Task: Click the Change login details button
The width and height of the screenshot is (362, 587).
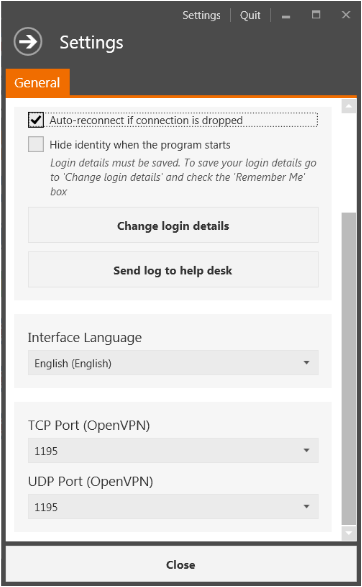Action: (173, 225)
